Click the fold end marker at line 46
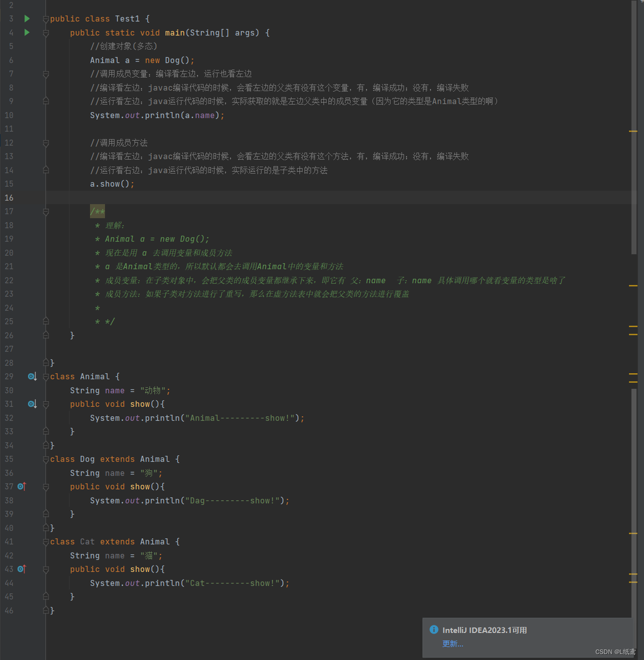The width and height of the screenshot is (644, 660). (46, 610)
